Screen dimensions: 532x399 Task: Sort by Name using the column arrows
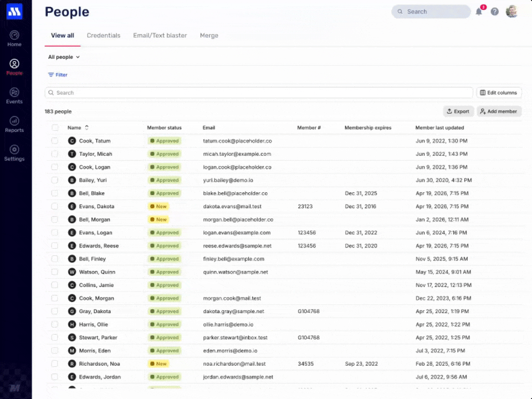(x=86, y=127)
